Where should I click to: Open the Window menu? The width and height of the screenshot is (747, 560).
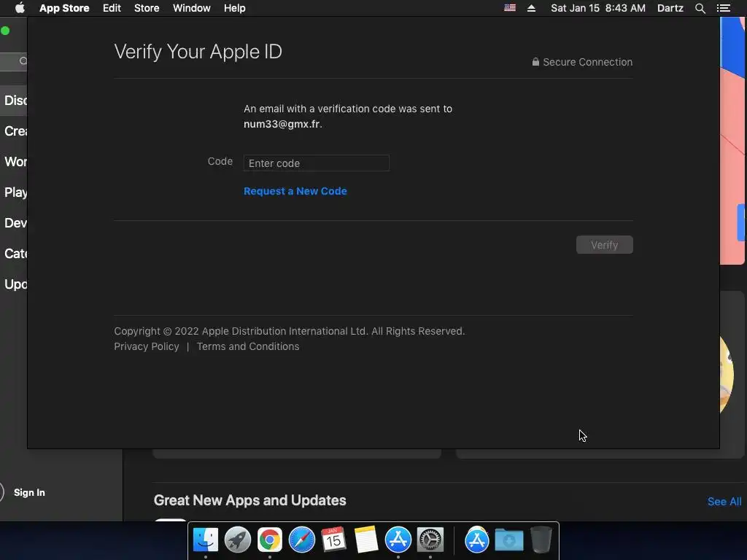pyautogui.click(x=192, y=8)
